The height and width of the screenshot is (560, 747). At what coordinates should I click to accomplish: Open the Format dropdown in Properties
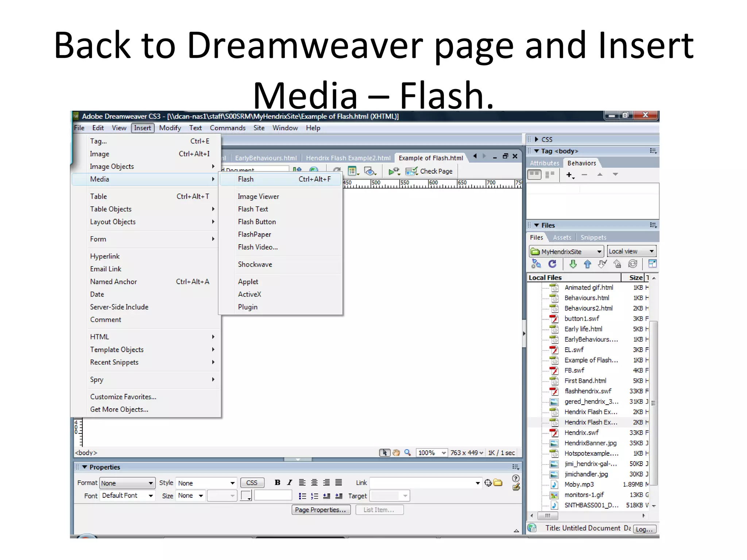coord(127,483)
